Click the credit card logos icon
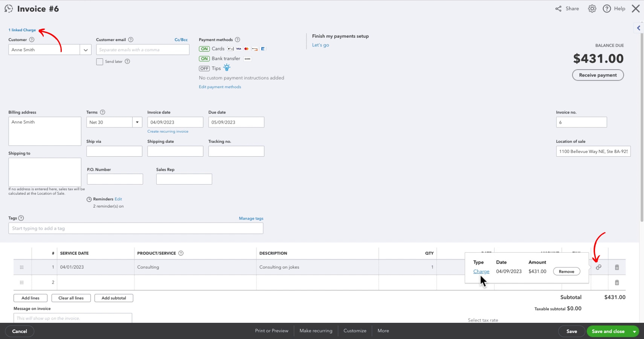 (x=247, y=49)
